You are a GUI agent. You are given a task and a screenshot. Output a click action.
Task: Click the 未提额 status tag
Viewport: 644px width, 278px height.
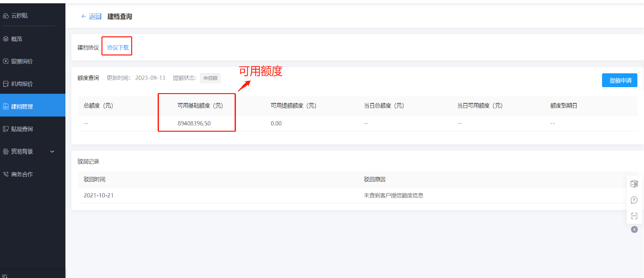tap(210, 78)
